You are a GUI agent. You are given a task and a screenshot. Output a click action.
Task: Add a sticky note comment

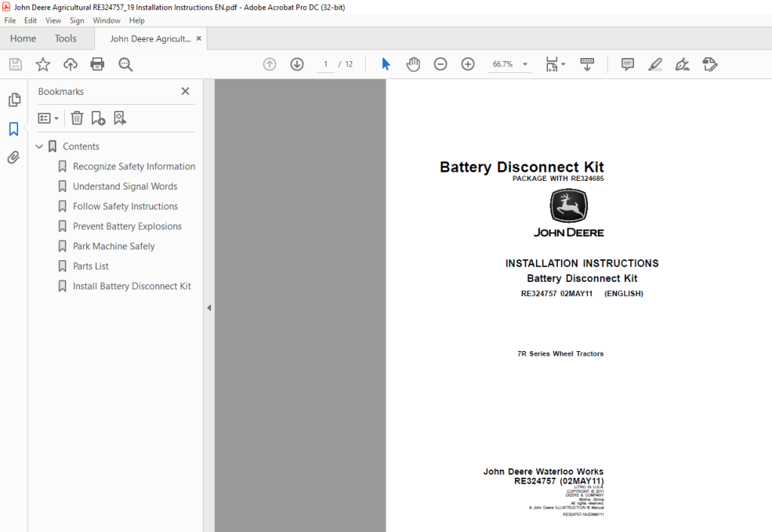tap(627, 65)
